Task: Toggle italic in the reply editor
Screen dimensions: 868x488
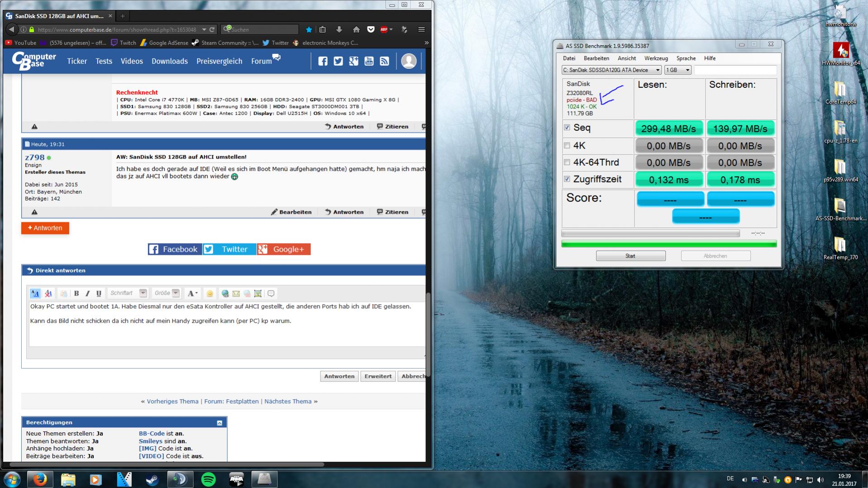Action: [87, 293]
